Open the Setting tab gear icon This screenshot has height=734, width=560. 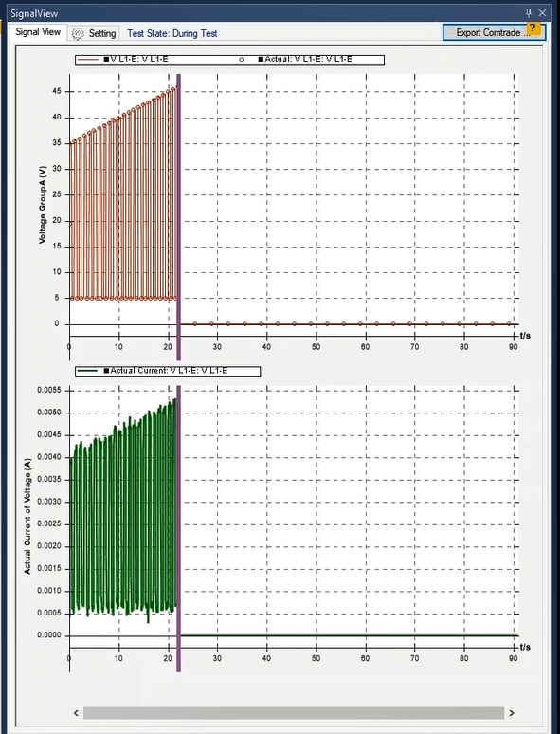78,34
